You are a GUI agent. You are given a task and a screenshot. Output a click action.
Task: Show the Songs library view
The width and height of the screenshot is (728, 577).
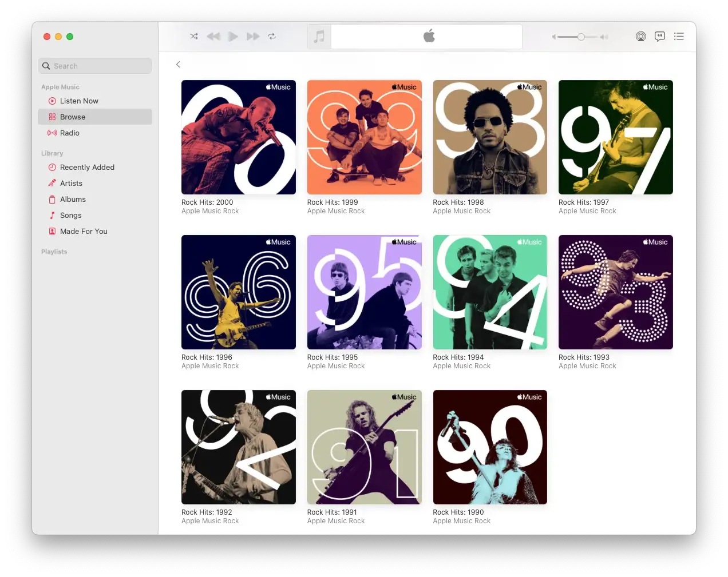[x=70, y=216]
